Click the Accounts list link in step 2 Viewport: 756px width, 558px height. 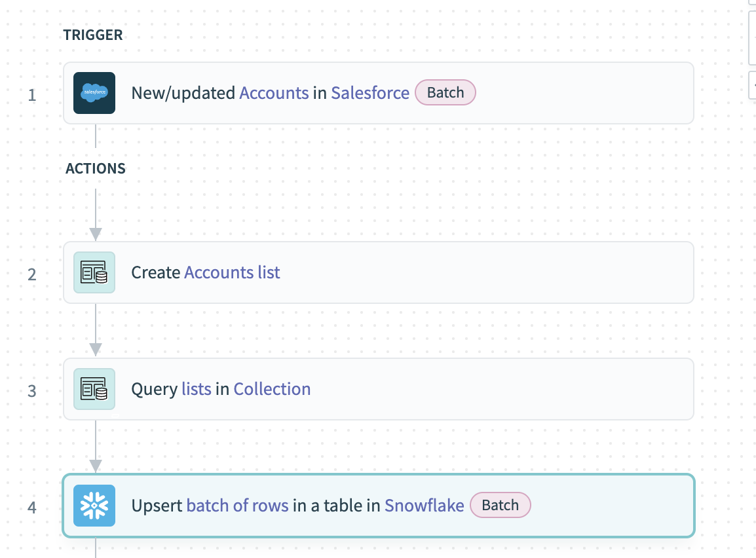pos(233,272)
